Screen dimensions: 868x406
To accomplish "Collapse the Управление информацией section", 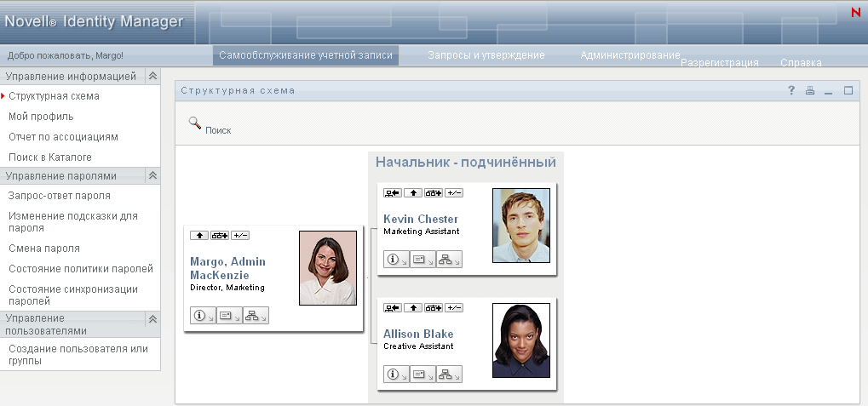I will click(x=152, y=77).
